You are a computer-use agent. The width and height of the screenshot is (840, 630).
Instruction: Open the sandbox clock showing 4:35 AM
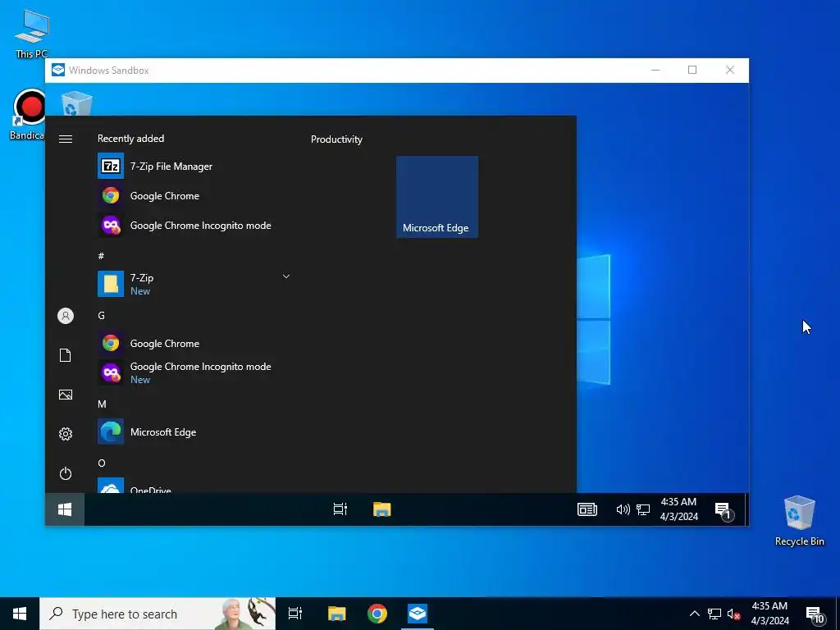pos(678,509)
